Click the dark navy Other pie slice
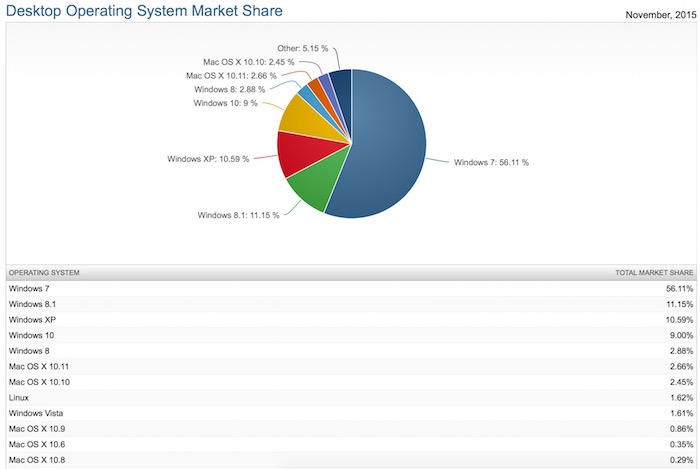 pyautogui.click(x=342, y=85)
